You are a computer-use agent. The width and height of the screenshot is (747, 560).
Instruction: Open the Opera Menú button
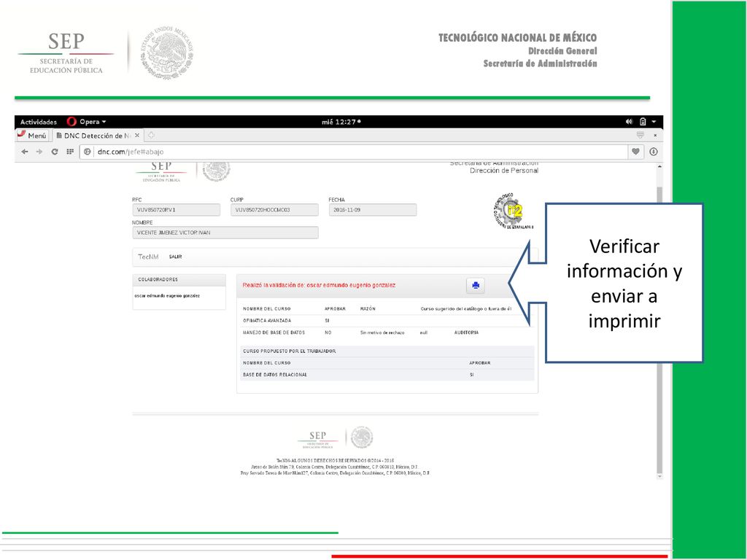point(32,135)
